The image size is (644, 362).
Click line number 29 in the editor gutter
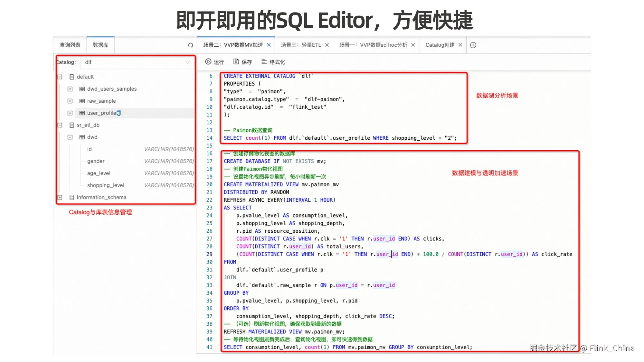pyautogui.click(x=209, y=254)
